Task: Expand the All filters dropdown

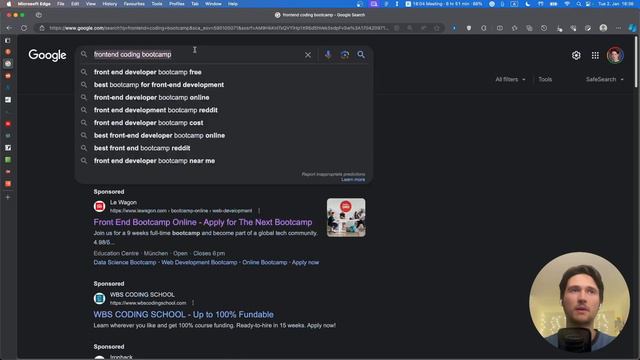Action: coord(510,79)
